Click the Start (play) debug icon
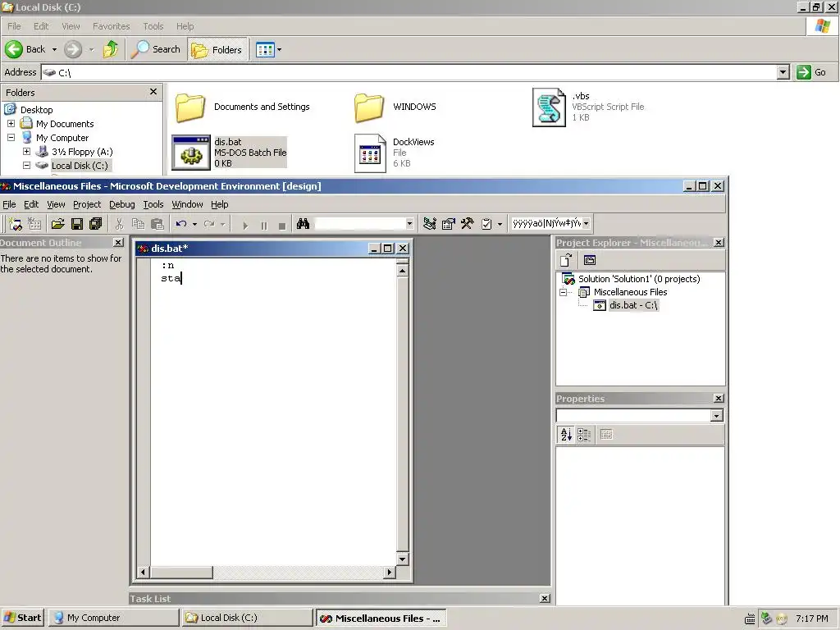 244,226
